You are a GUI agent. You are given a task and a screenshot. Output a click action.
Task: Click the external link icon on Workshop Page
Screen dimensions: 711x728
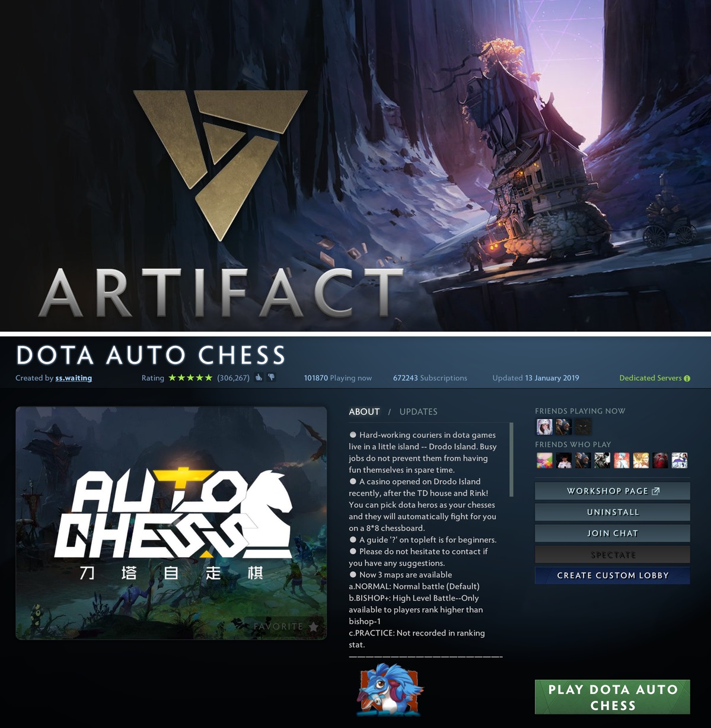[655, 491]
